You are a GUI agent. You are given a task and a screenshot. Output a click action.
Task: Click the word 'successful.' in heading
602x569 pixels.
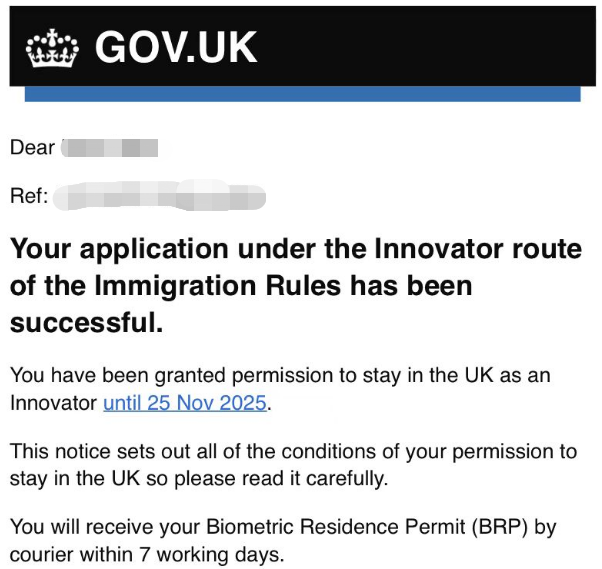pos(86,323)
